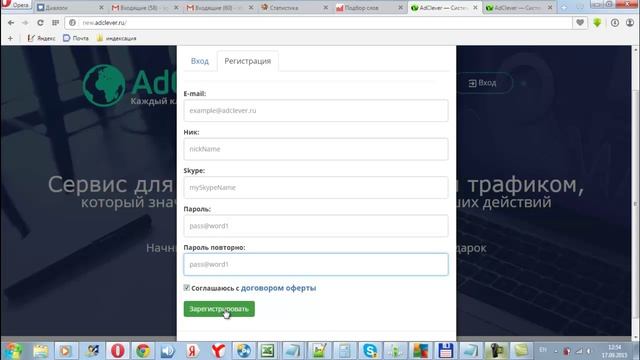Viewport: 640px width, 360px height.
Task: Click the new.adclever.ru address bar
Action: (x=318, y=23)
